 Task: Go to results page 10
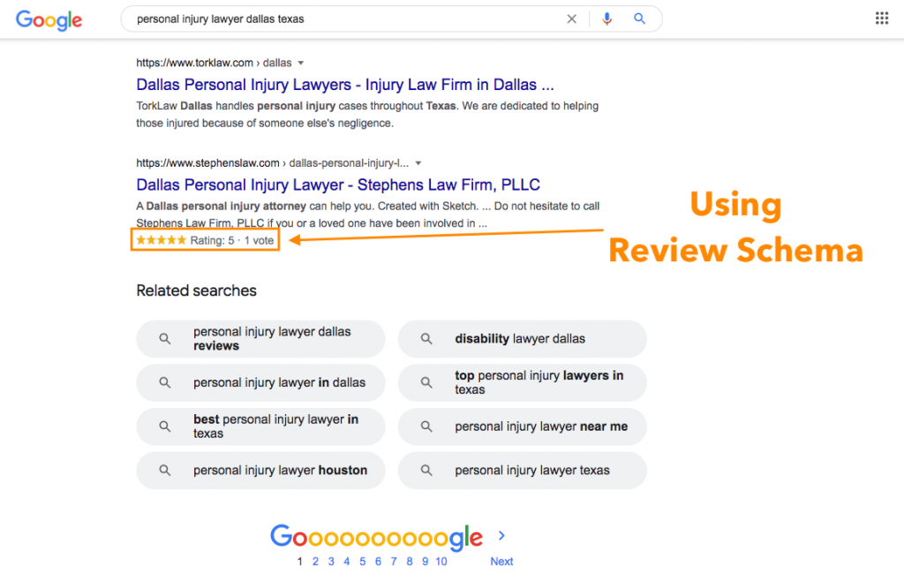pyautogui.click(x=441, y=562)
